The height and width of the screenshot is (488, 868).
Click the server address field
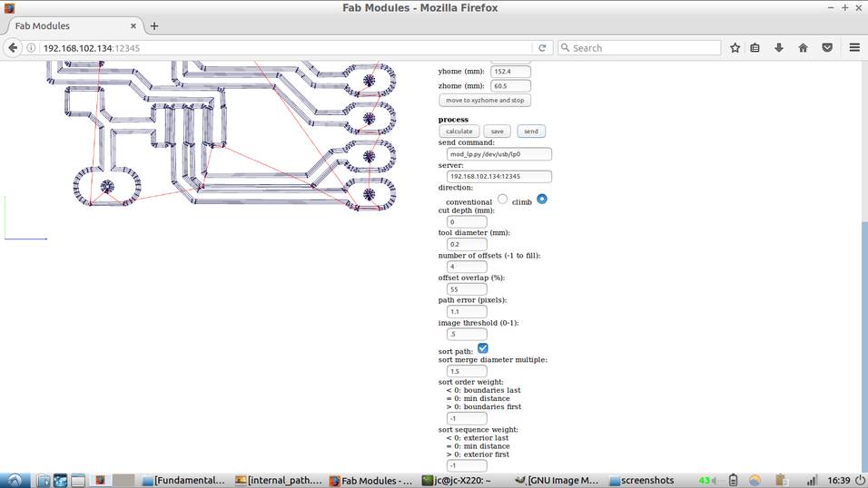coord(498,177)
